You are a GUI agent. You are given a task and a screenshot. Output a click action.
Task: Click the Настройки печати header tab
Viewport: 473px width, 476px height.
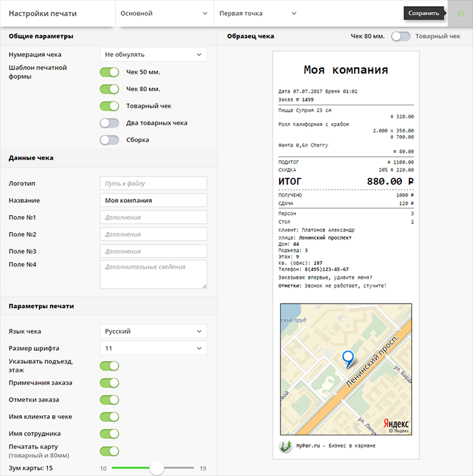(x=43, y=14)
